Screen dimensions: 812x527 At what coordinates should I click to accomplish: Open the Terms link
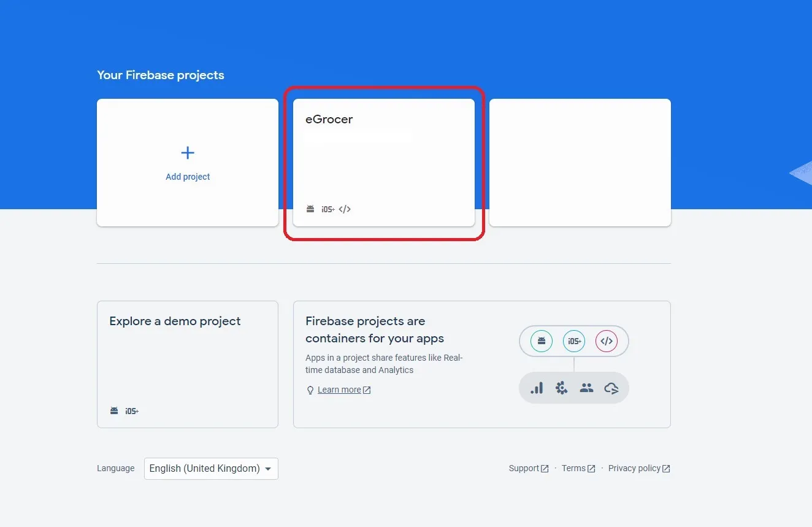tap(573, 468)
